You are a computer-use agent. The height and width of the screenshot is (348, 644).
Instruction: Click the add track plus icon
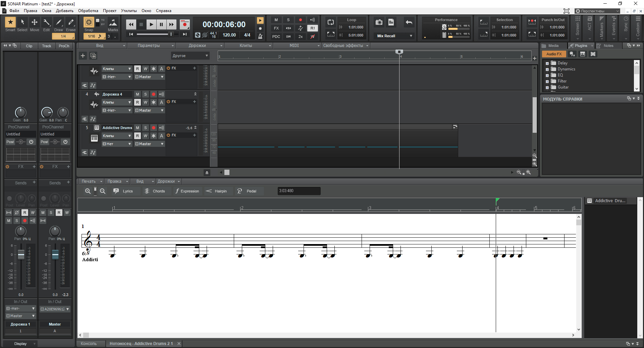tap(83, 56)
